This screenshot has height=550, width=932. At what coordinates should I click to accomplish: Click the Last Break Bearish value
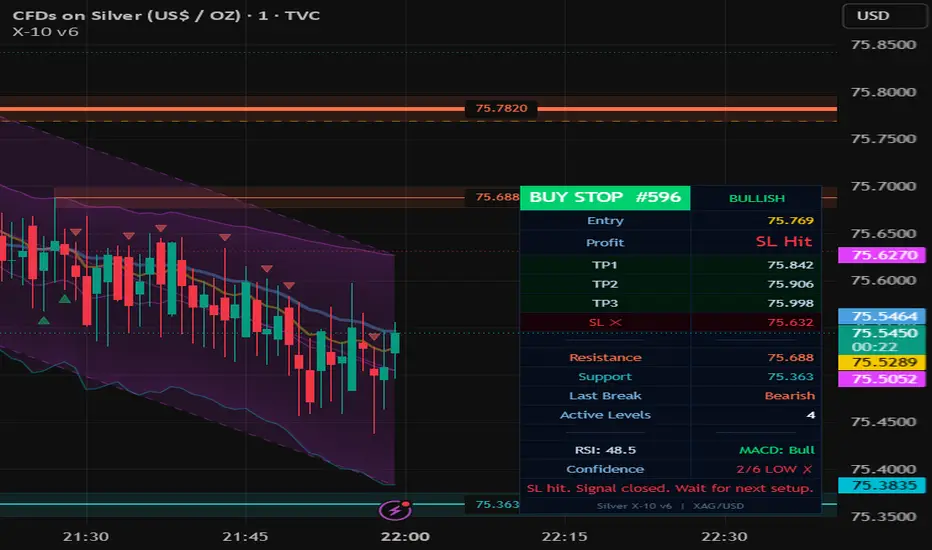[x=789, y=395]
